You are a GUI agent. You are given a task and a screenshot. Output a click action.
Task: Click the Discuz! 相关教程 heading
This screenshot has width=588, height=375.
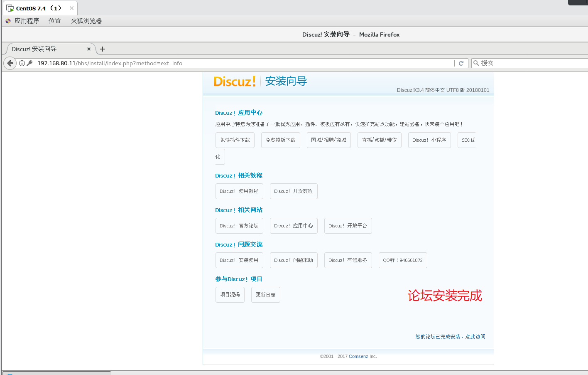tap(239, 175)
